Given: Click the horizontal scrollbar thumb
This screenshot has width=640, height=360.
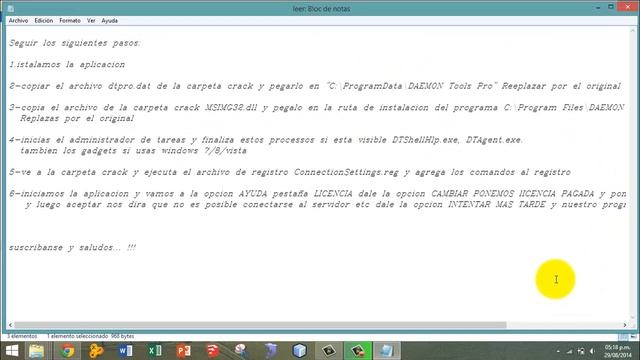Looking at the screenshot, I should (260, 325).
